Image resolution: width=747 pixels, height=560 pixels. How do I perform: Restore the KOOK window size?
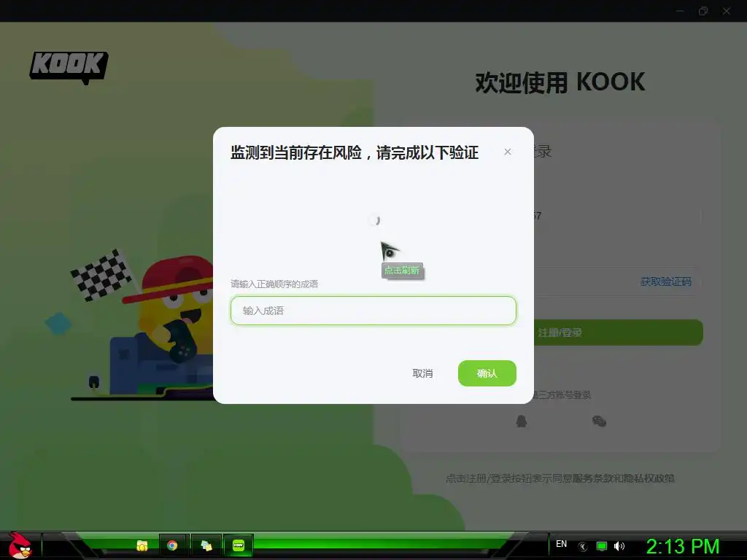pyautogui.click(x=703, y=11)
